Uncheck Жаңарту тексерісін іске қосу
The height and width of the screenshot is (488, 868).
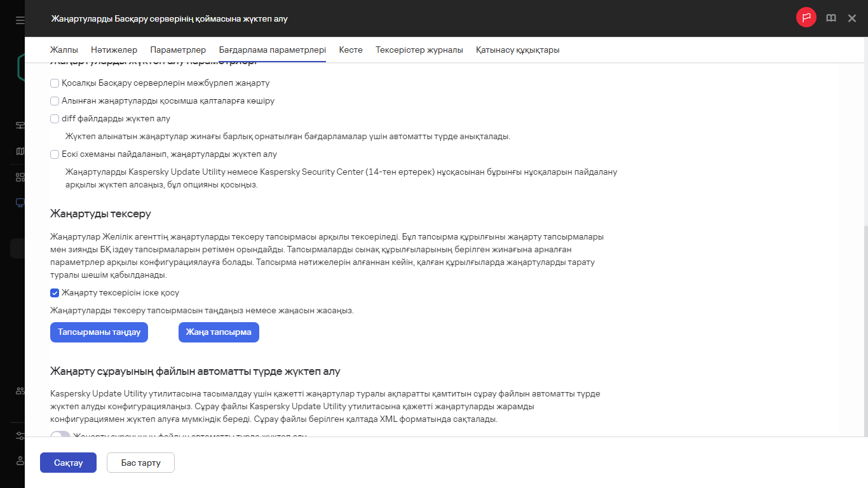point(55,293)
